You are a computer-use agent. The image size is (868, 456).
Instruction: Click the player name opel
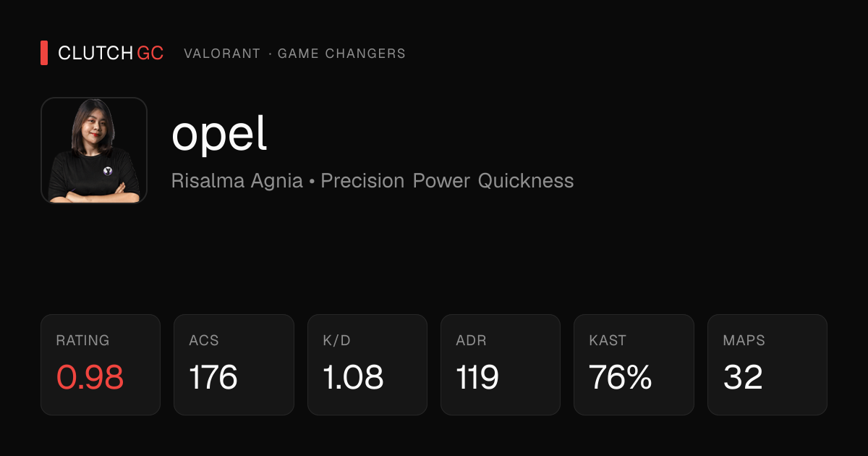coord(219,135)
